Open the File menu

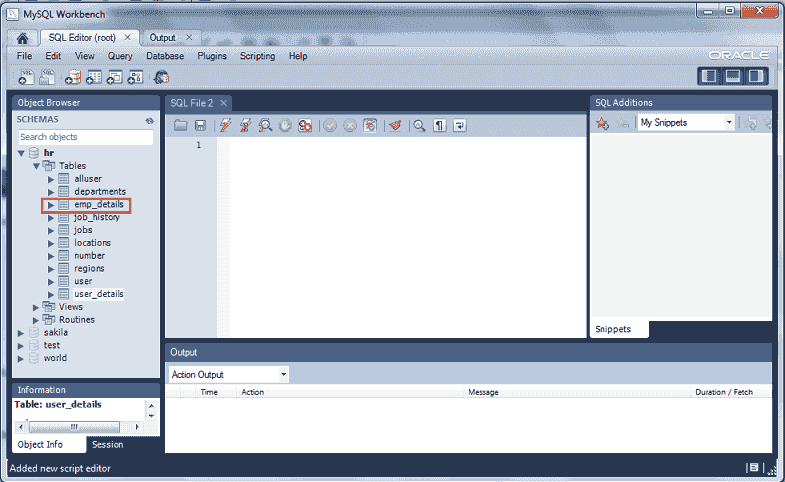pos(24,56)
